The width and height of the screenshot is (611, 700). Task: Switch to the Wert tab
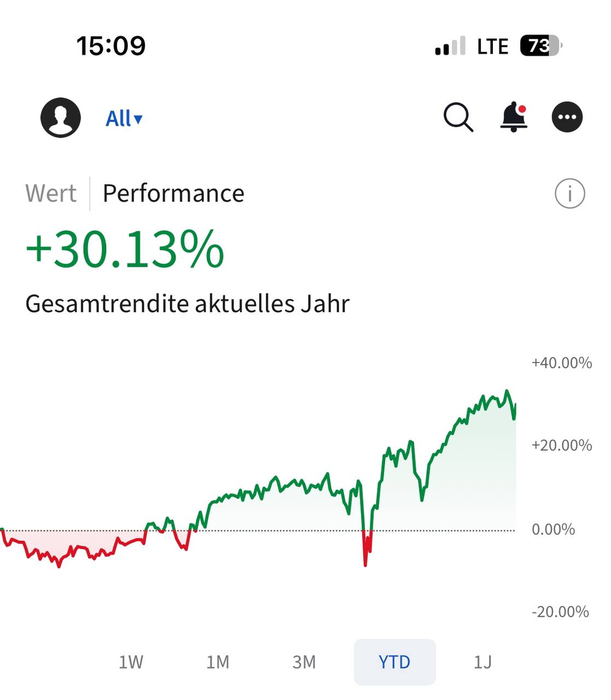[x=51, y=194]
